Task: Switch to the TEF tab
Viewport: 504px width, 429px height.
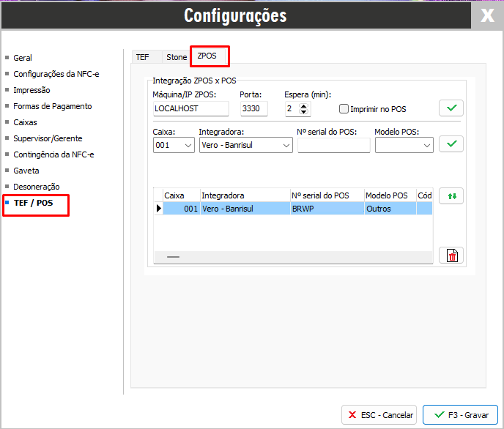Action: coord(143,57)
